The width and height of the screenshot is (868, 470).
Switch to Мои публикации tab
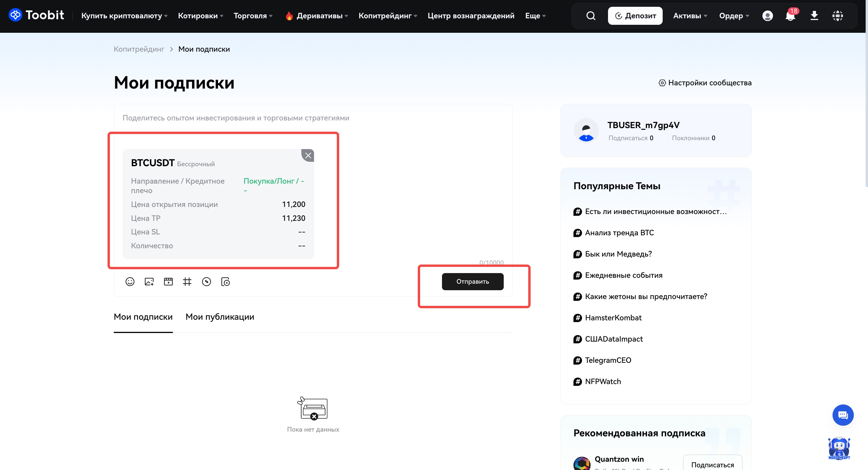220,317
